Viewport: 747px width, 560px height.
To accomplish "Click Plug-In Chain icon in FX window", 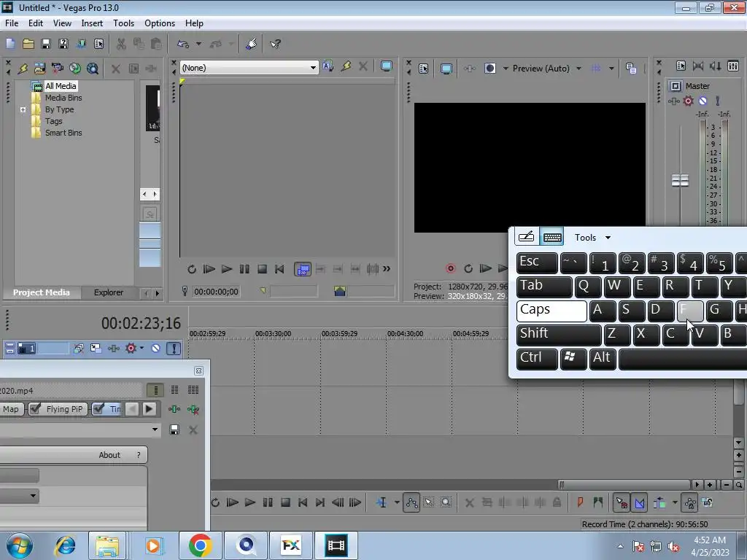I will point(174,409).
